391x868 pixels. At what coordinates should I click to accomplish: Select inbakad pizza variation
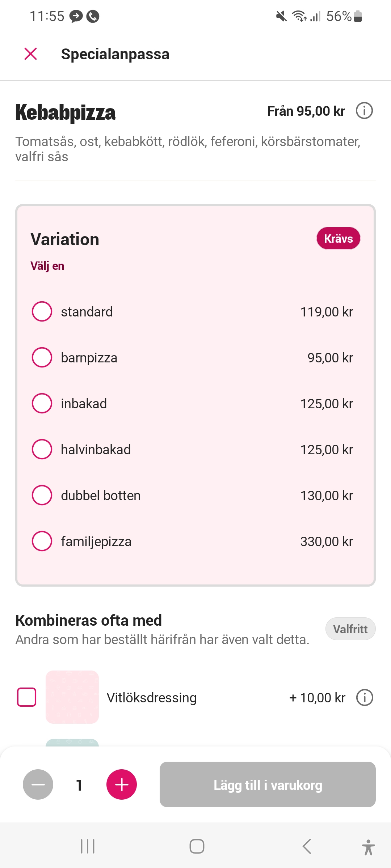(42, 403)
